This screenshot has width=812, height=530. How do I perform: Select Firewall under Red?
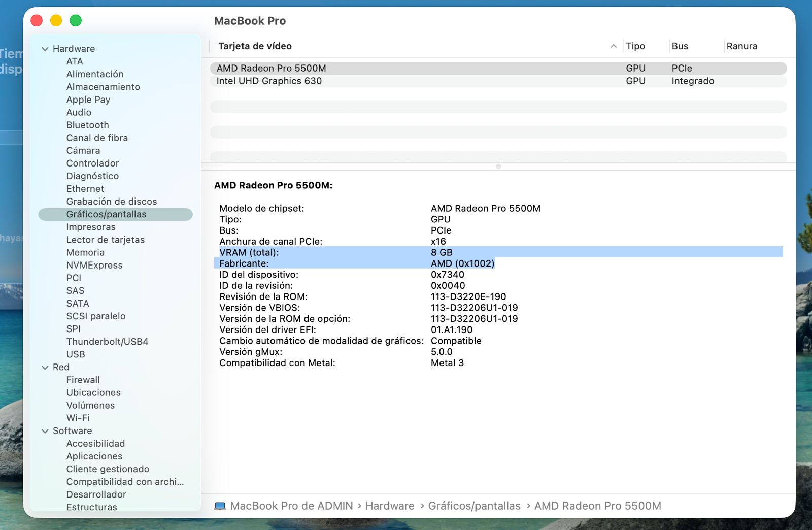point(83,380)
